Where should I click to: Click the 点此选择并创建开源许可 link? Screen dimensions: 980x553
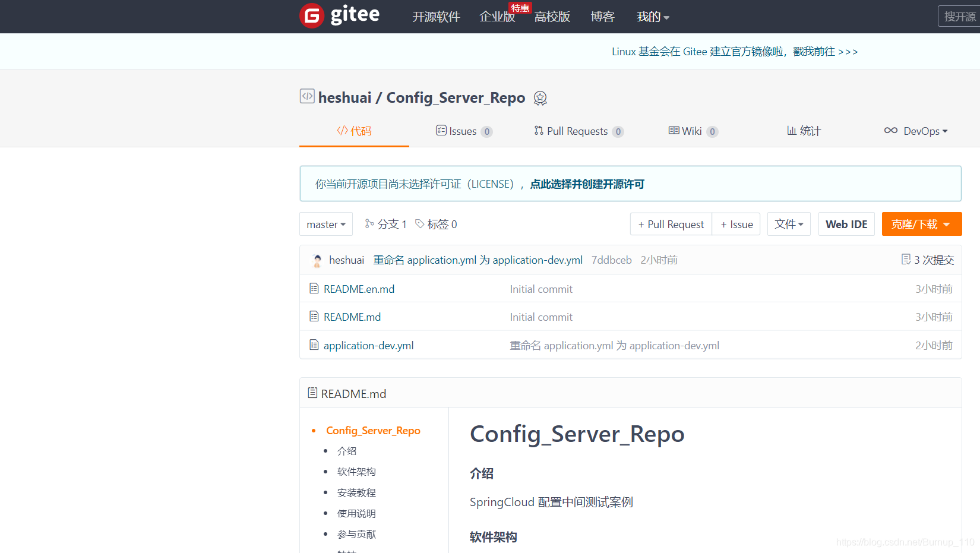pyautogui.click(x=587, y=184)
